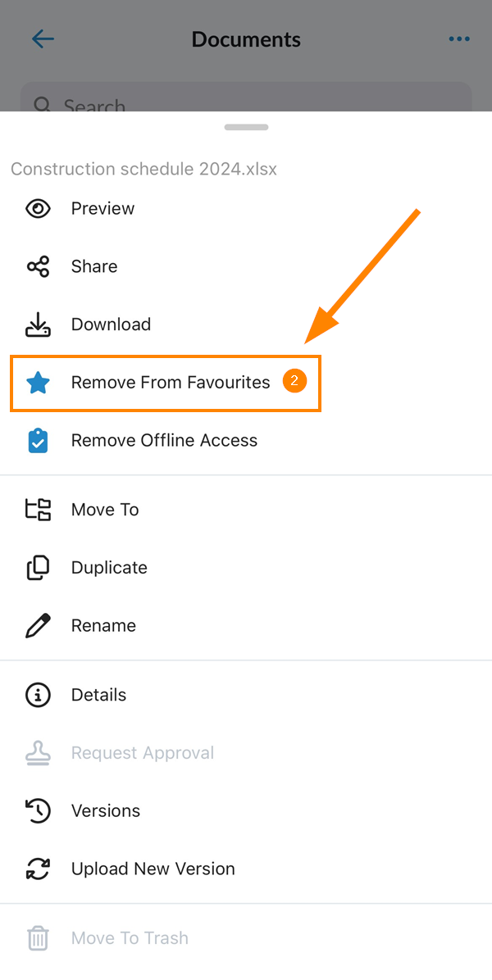Image resolution: width=492 pixels, height=980 pixels.
Task: Tap the Share nodes icon
Action: [x=39, y=266]
